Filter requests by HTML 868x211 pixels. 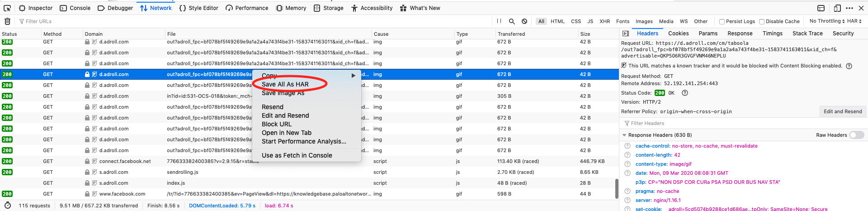click(x=557, y=21)
